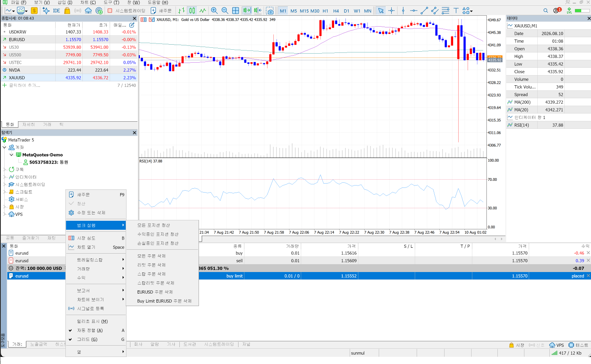This screenshot has width=591, height=364.
Task: Select the D1 timeframe
Action: pyautogui.click(x=347, y=11)
